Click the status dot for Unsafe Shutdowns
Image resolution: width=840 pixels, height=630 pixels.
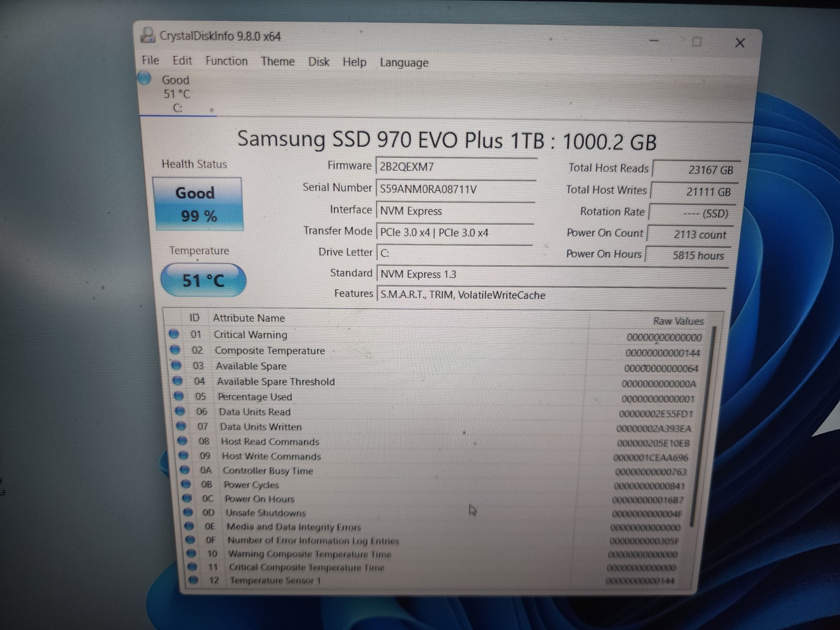188,512
